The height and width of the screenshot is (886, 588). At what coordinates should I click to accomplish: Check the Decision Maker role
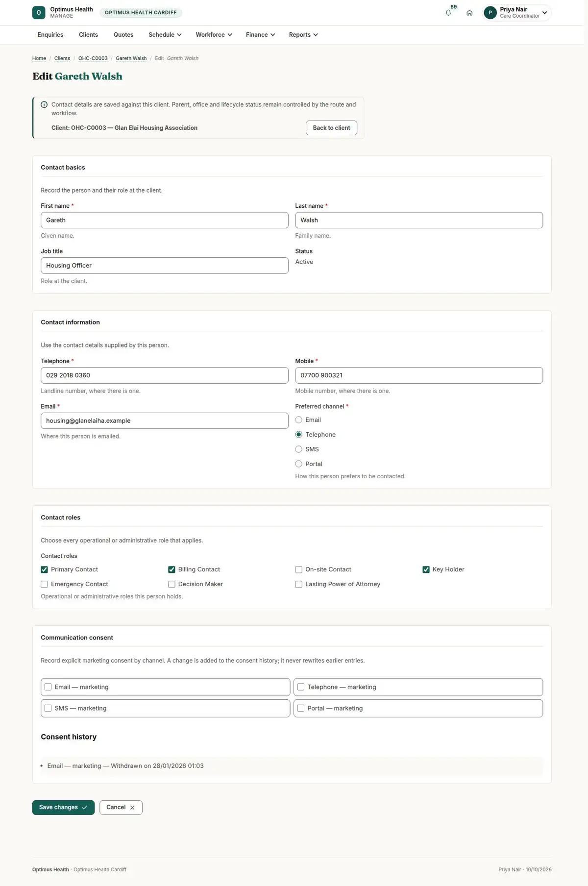pyautogui.click(x=171, y=584)
